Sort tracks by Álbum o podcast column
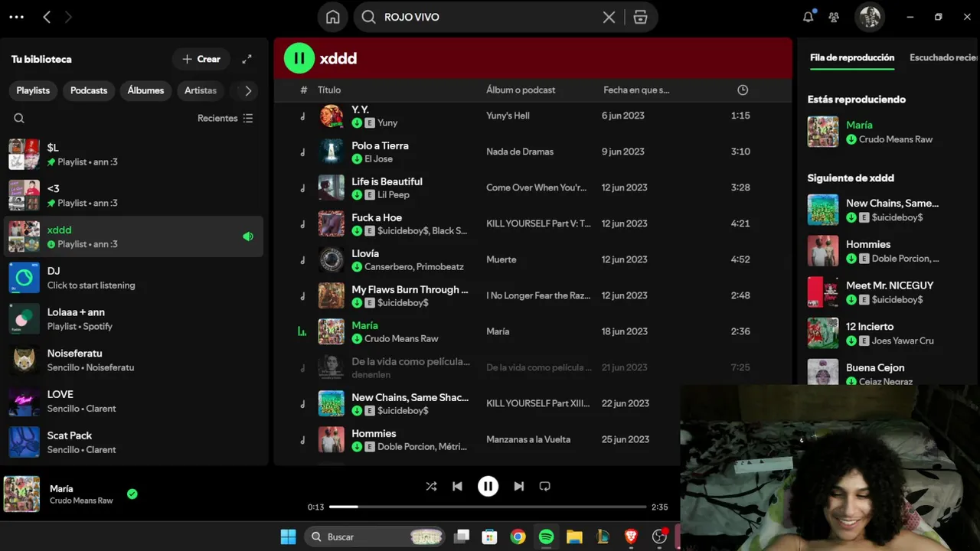Screen dimensions: 980x551 point(521,90)
